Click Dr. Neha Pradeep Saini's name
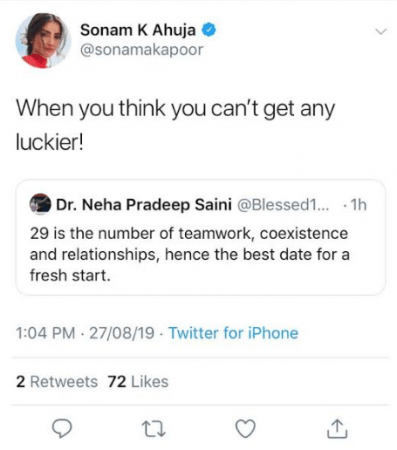 click(x=144, y=204)
